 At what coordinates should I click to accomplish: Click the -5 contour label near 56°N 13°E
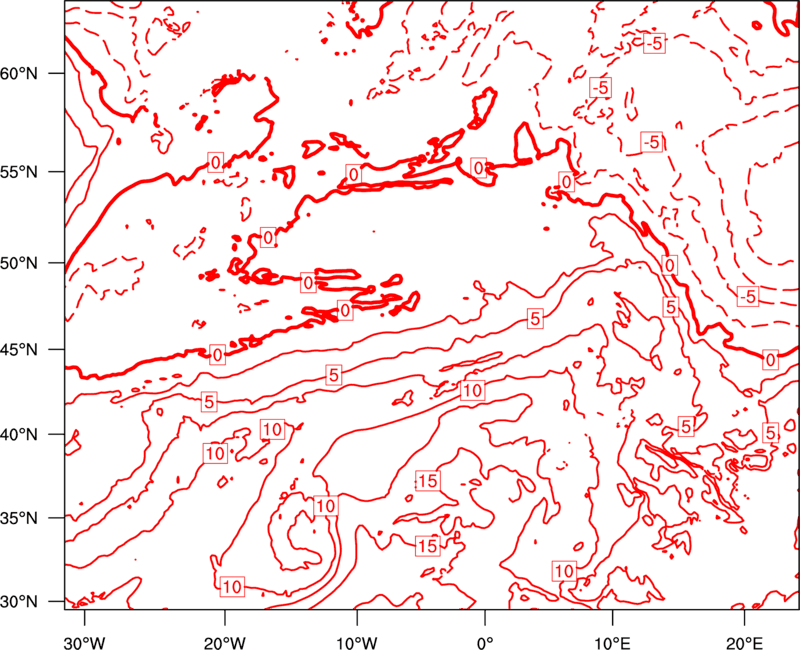(652, 142)
